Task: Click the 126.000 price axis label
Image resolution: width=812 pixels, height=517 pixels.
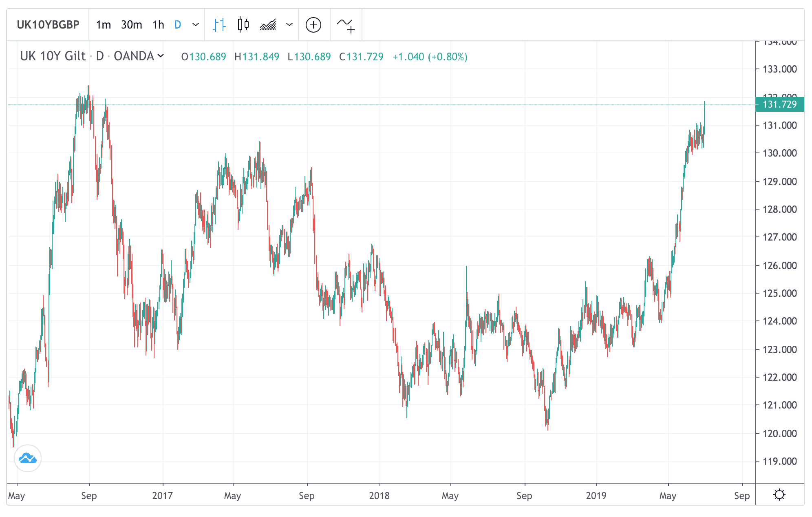Action: pos(780,265)
